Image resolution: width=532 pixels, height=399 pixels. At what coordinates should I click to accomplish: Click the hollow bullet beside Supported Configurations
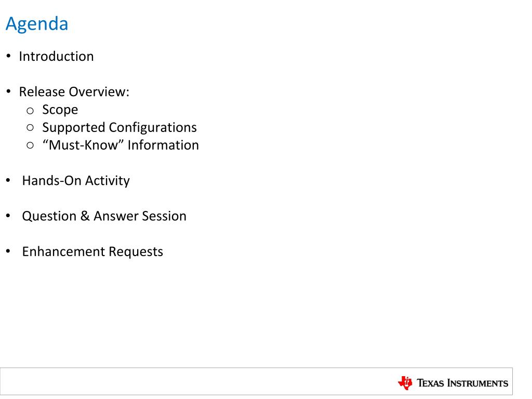click(x=30, y=128)
